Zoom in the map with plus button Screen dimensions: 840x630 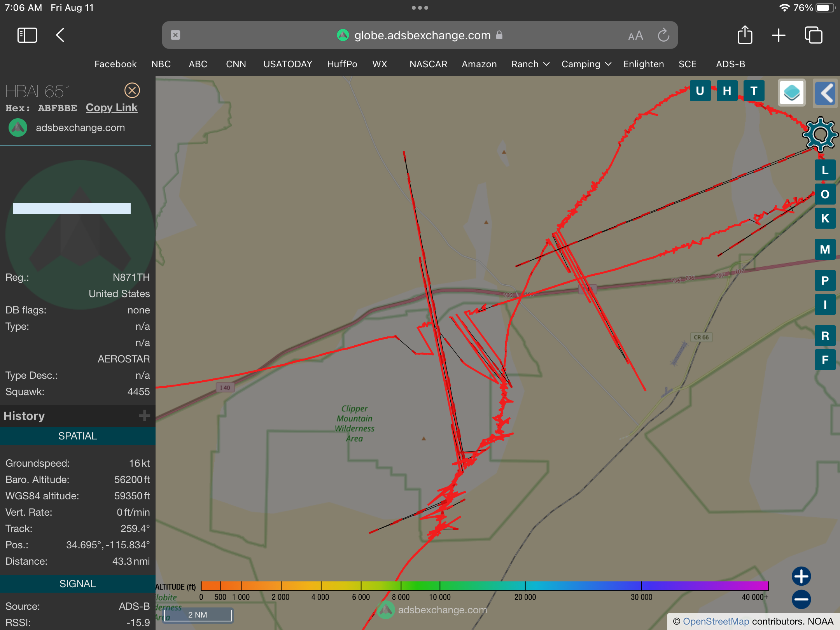tap(801, 576)
